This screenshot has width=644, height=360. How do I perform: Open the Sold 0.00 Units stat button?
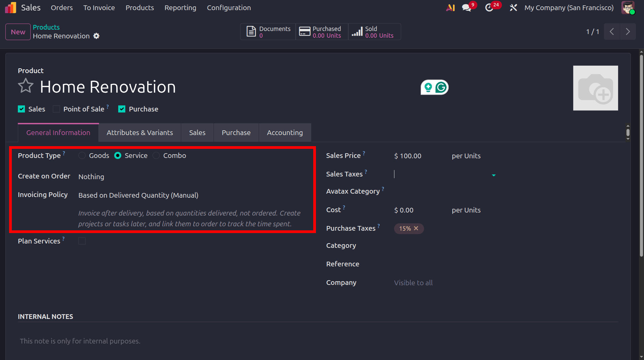tap(375, 32)
